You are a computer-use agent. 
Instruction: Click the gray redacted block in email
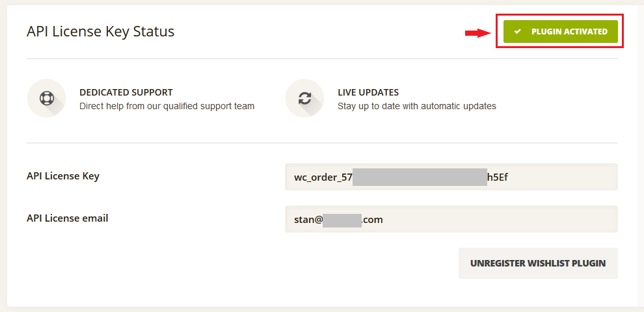(x=342, y=220)
